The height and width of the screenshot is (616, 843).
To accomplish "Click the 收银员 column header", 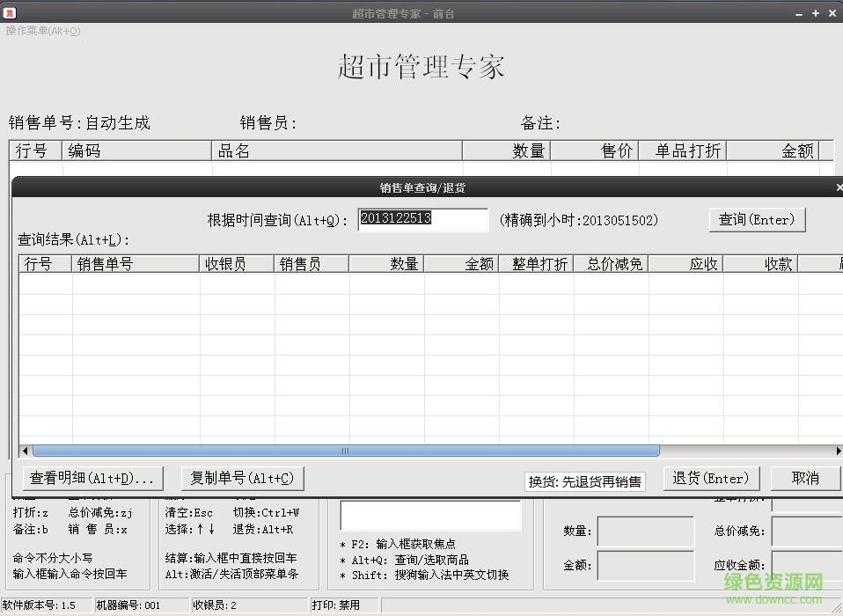I will pos(235,262).
